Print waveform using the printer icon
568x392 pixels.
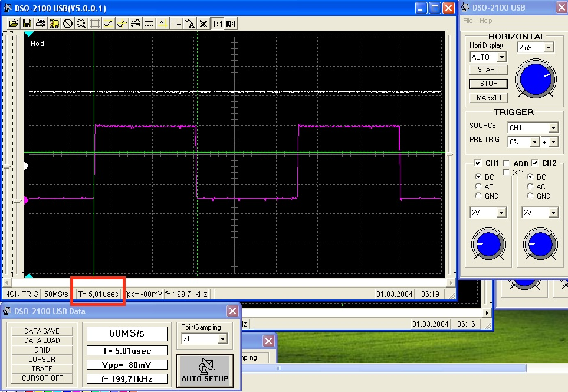point(41,24)
